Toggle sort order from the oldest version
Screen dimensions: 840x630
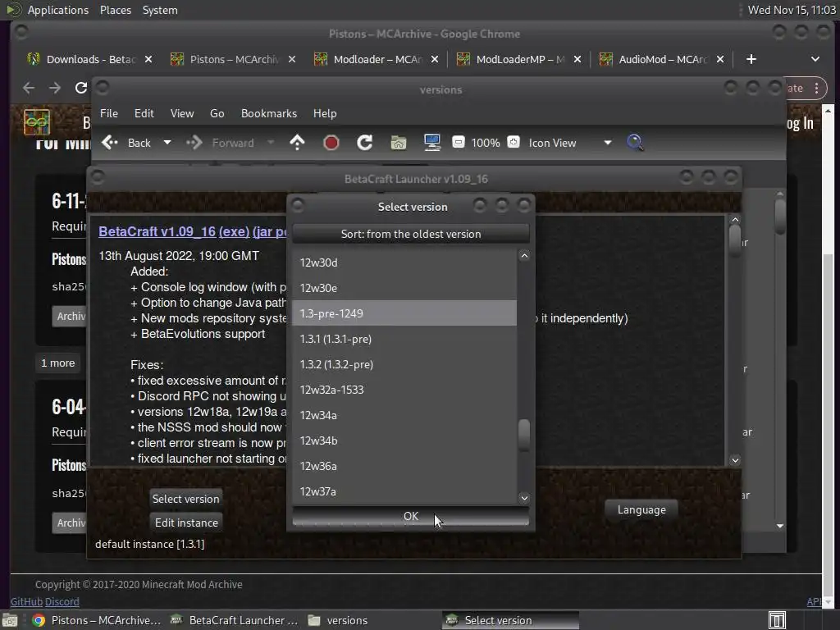(410, 234)
